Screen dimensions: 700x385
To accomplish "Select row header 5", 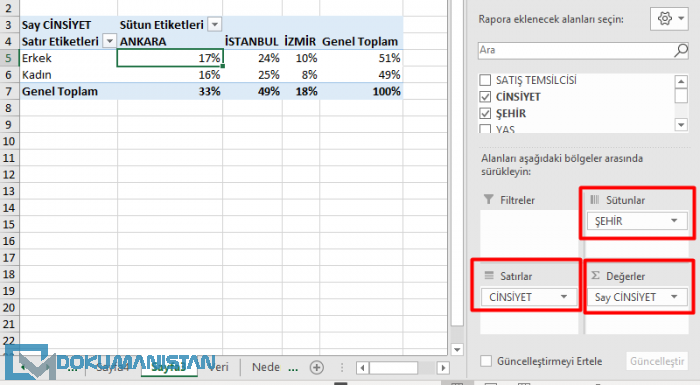I will coord(9,58).
